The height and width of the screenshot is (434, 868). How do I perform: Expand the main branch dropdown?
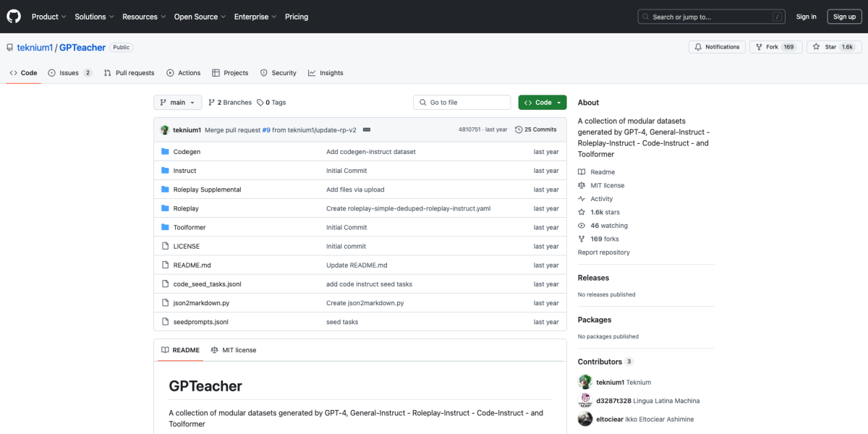tap(176, 103)
